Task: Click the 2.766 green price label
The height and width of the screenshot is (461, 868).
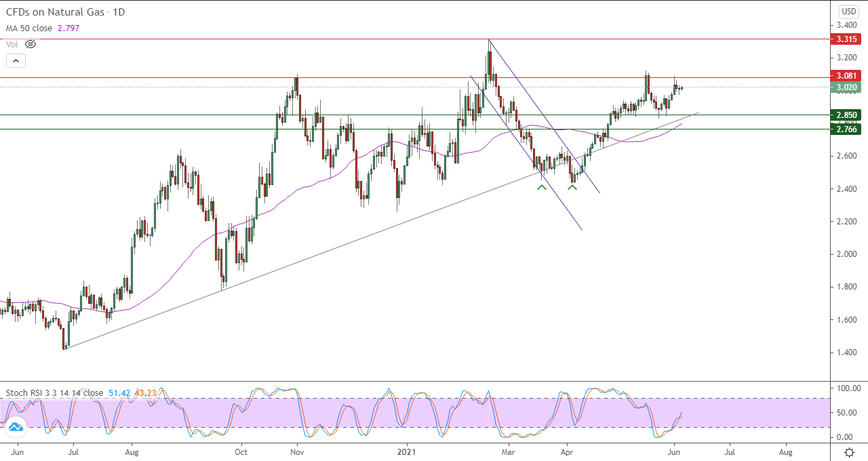Action: [x=846, y=129]
